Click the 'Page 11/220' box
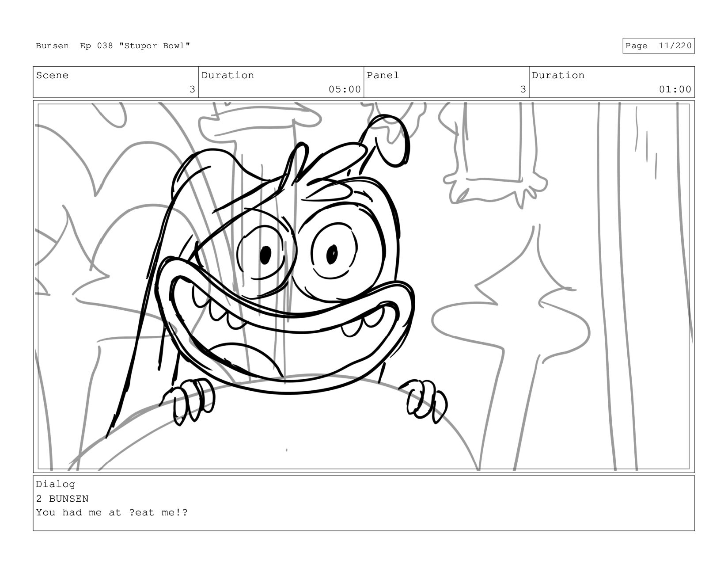 [658, 46]
